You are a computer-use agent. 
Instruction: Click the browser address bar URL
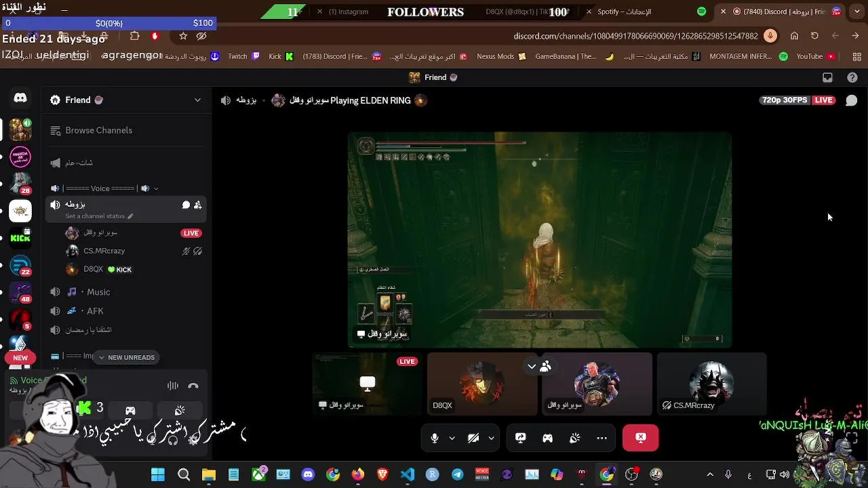[x=635, y=36]
